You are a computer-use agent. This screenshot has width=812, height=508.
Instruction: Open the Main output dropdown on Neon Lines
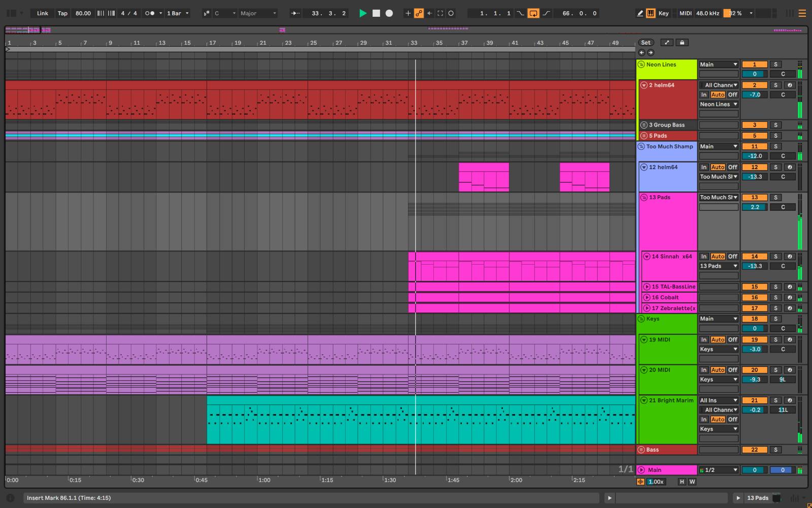pos(718,64)
